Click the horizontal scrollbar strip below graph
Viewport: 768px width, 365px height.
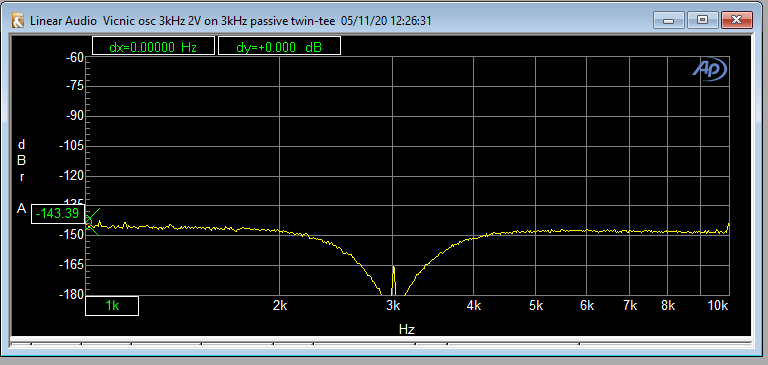381,344
